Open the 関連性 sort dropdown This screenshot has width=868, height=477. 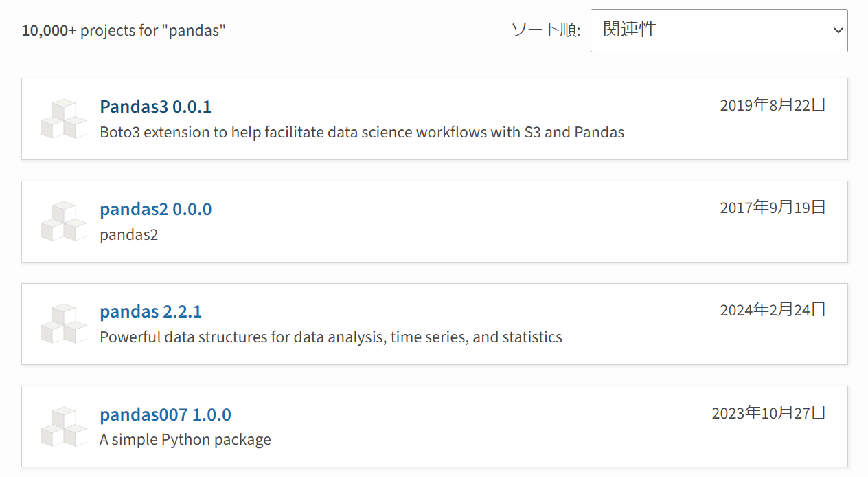(x=719, y=30)
